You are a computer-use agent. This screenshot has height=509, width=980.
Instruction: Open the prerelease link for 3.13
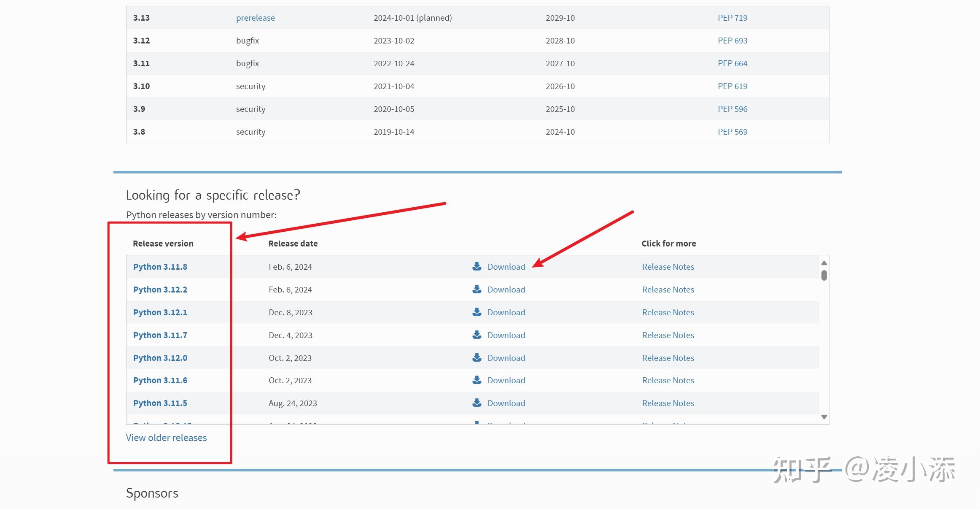tap(255, 18)
